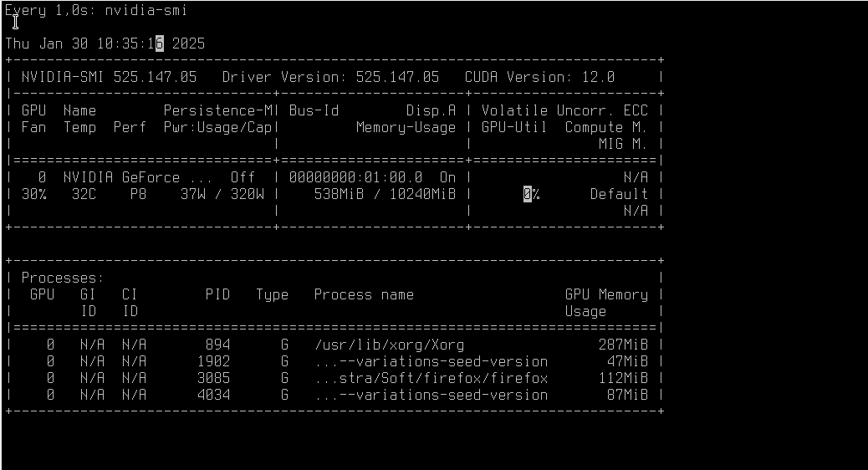Click PID '4034' in process list

pyautogui.click(x=214, y=395)
